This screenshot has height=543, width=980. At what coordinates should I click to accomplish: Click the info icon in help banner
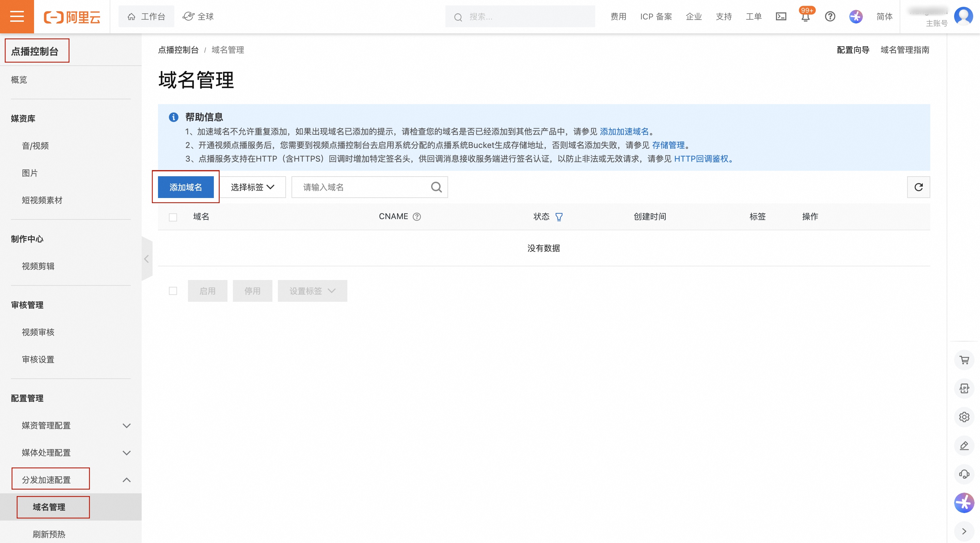click(173, 117)
